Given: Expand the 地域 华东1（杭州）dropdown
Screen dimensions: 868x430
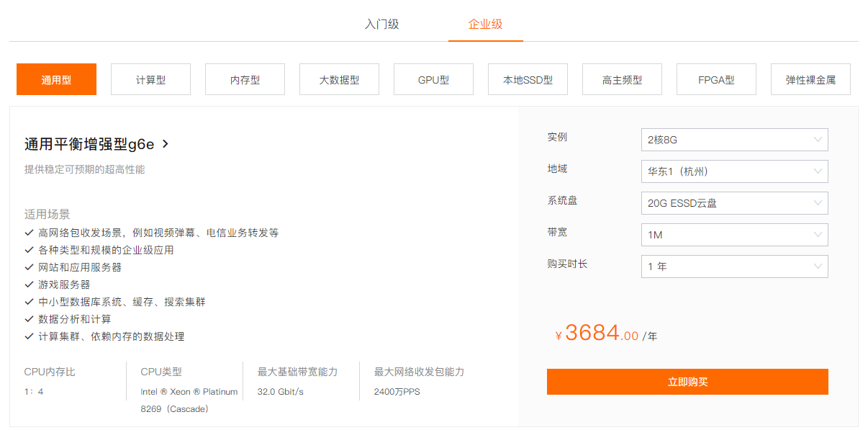Looking at the screenshot, I should [x=734, y=171].
